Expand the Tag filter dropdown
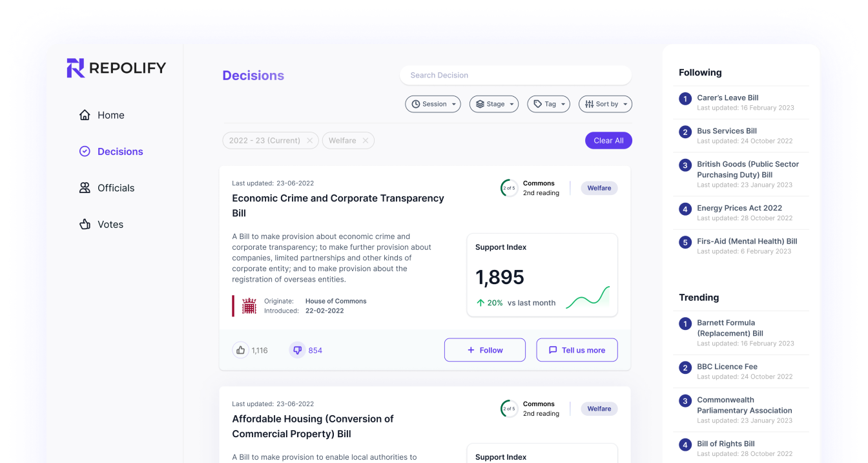 click(548, 104)
